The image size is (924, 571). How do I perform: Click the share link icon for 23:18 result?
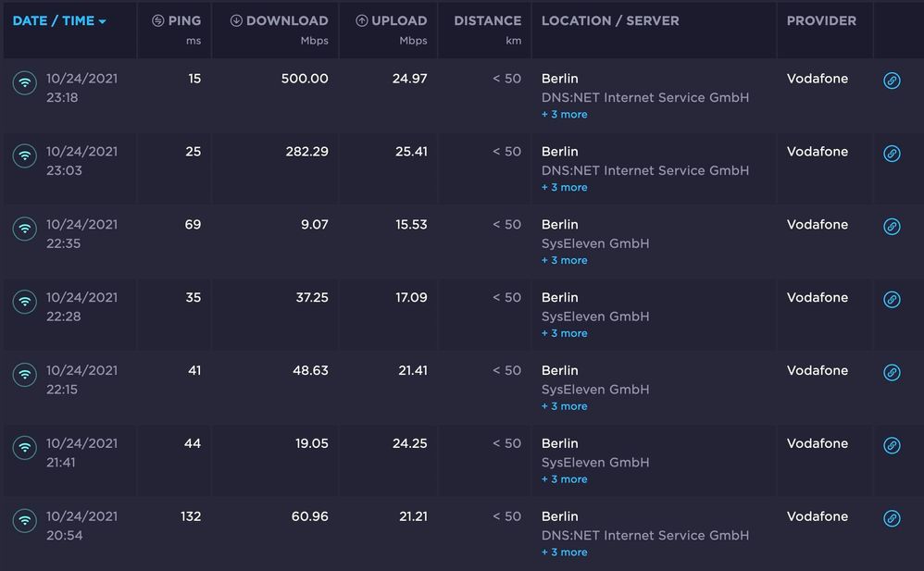coord(892,81)
